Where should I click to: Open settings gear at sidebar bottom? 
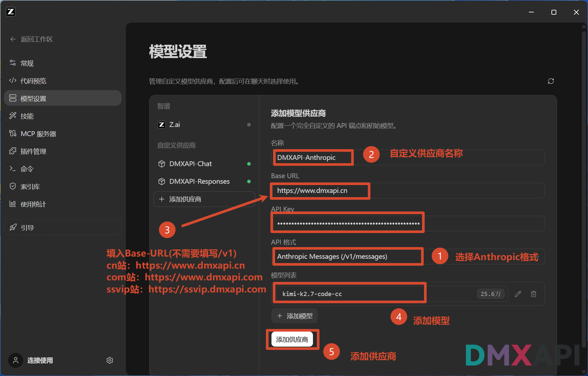[x=110, y=360]
